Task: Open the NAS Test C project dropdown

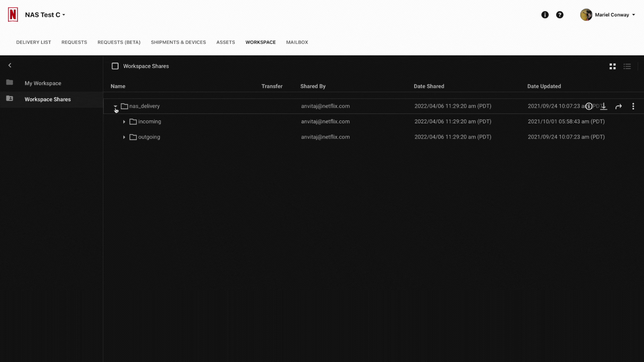Action: (45, 15)
